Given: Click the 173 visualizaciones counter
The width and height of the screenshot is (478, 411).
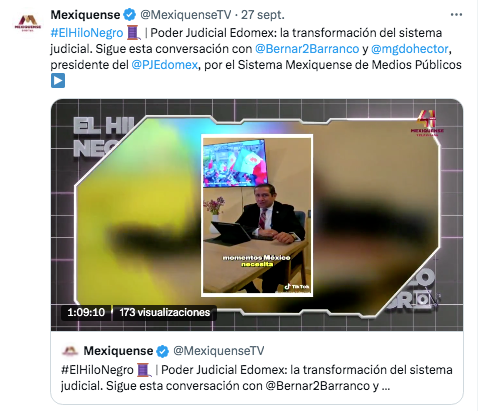Looking at the screenshot, I should click(x=165, y=312).
